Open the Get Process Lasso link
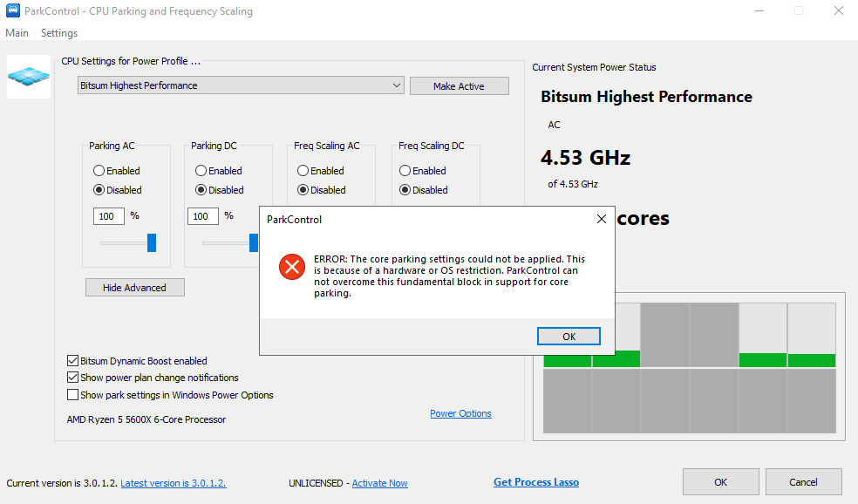The width and height of the screenshot is (858, 504). point(536,482)
